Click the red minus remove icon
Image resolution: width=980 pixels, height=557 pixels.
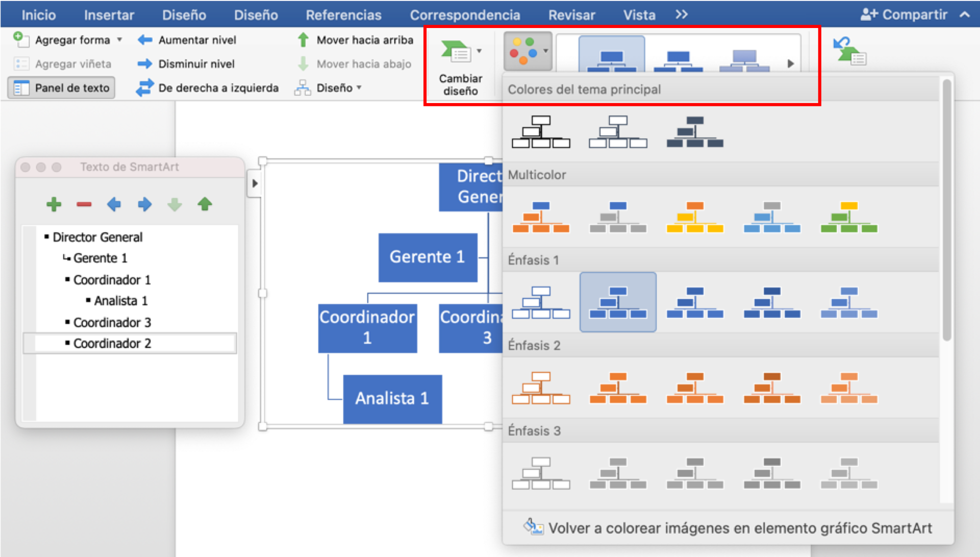(x=84, y=204)
